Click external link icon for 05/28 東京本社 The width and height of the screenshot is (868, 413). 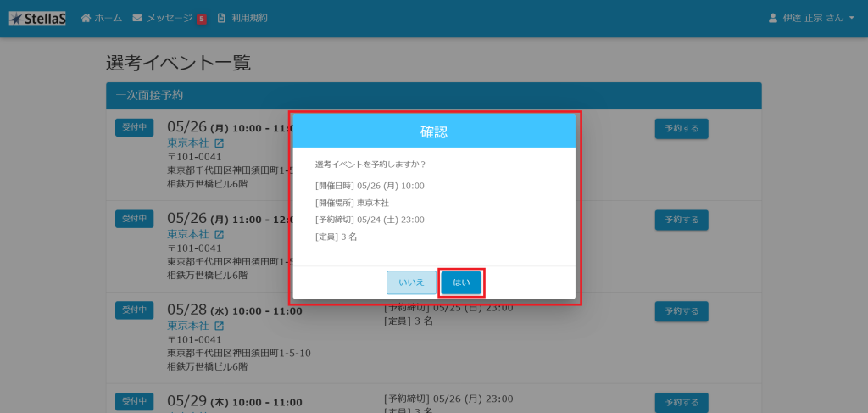(219, 326)
